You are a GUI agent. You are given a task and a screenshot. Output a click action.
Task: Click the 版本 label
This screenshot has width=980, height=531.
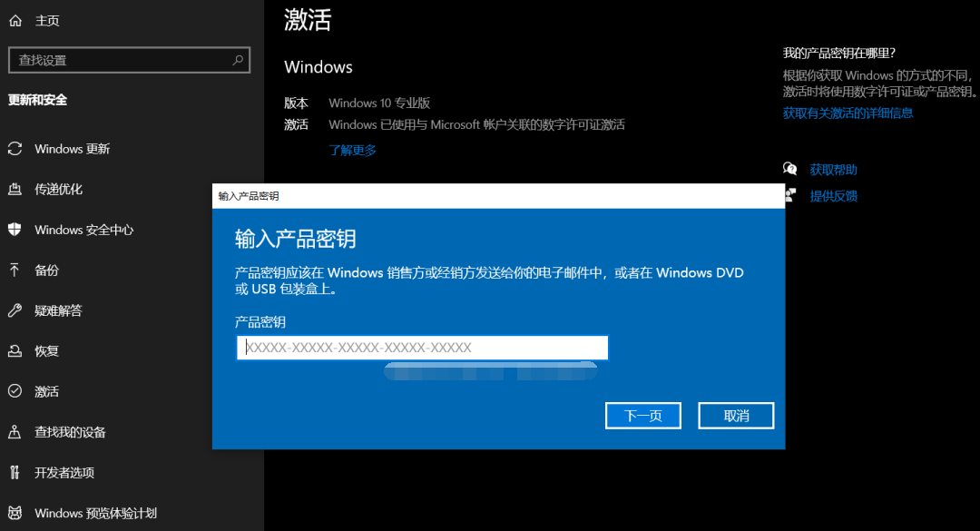(296, 103)
